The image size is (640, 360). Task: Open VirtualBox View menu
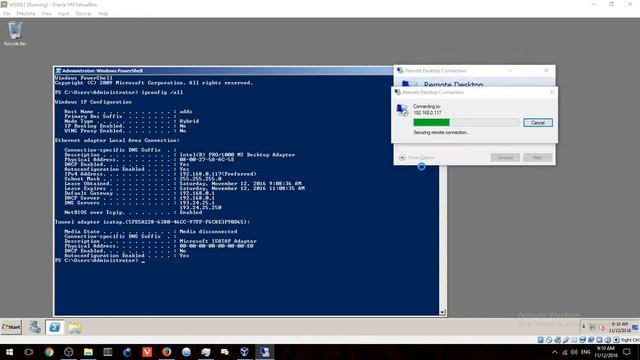point(47,13)
